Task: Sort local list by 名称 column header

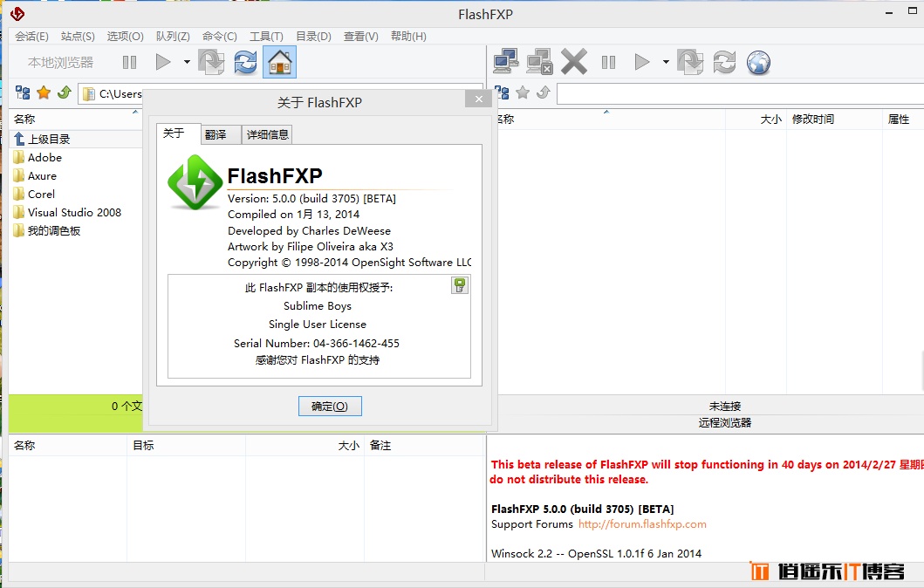Action: 75,119
